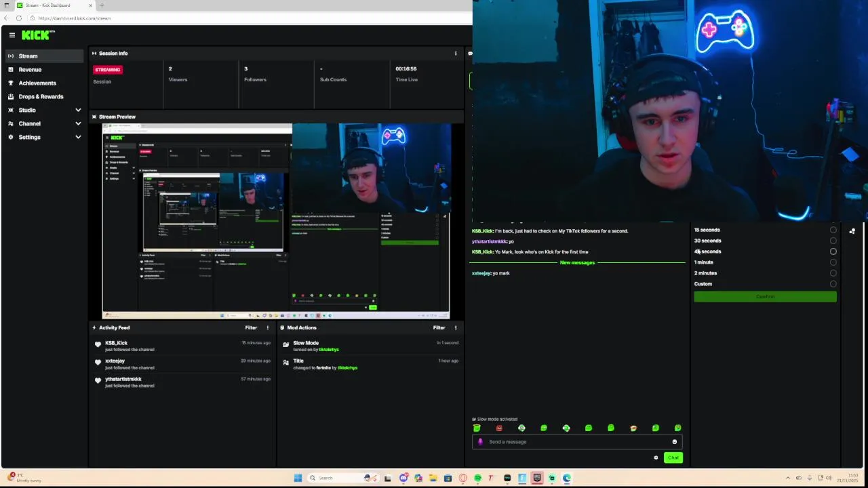Click the browser address bar URL
Viewport: 868px width, 488px height.
coord(75,18)
